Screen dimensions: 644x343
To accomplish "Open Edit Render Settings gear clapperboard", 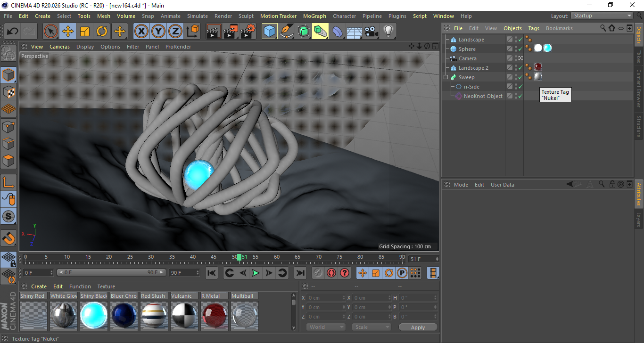I will click(248, 32).
